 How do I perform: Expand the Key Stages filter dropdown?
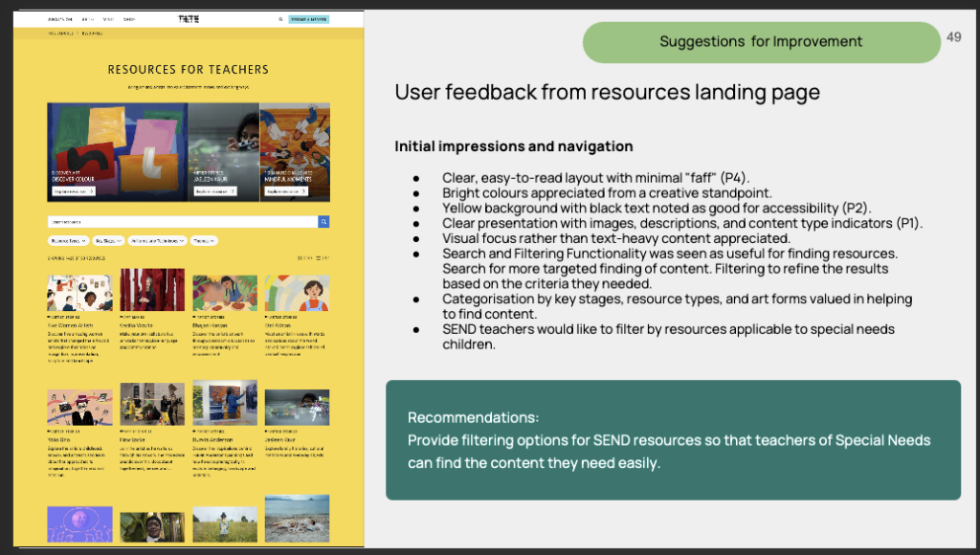pyautogui.click(x=105, y=241)
